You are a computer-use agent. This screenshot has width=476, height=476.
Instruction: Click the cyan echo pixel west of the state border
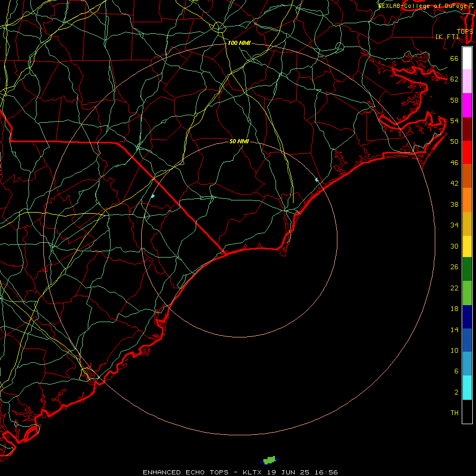pos(153,196)
